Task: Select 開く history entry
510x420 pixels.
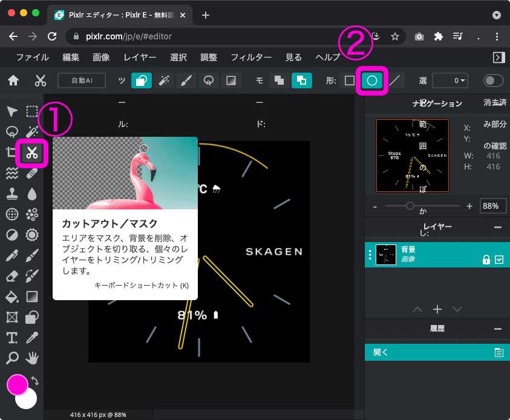Action: coord(437,352)
